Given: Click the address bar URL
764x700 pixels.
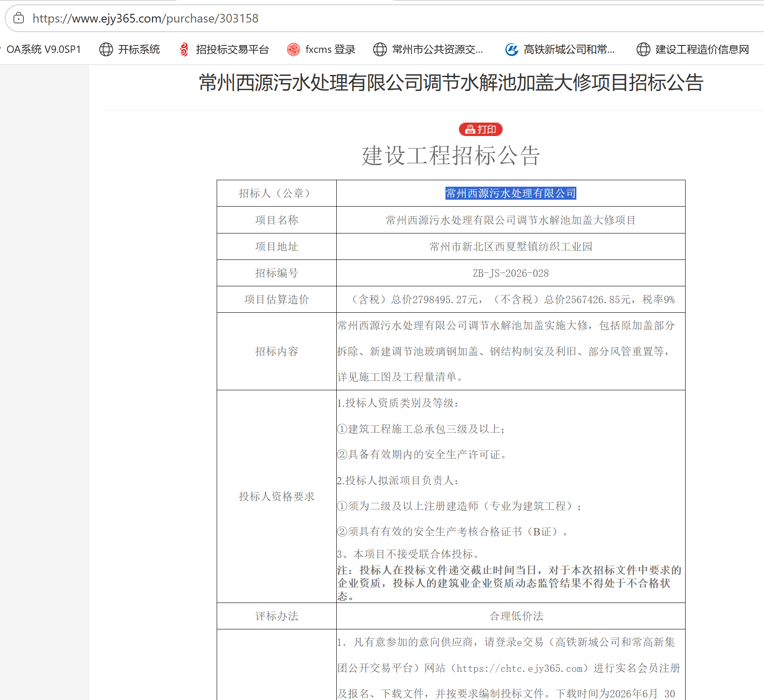Looking at the screenshot, I should 145,18.
